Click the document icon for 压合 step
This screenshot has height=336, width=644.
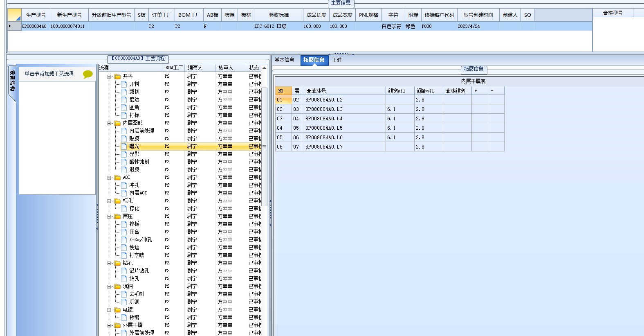pos(124,232)
